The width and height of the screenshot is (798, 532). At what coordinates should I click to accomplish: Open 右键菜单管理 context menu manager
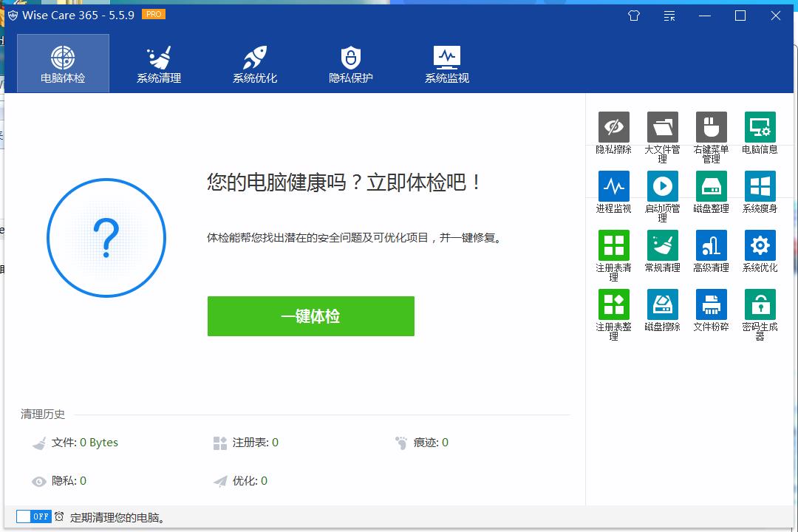coord(711,126)
